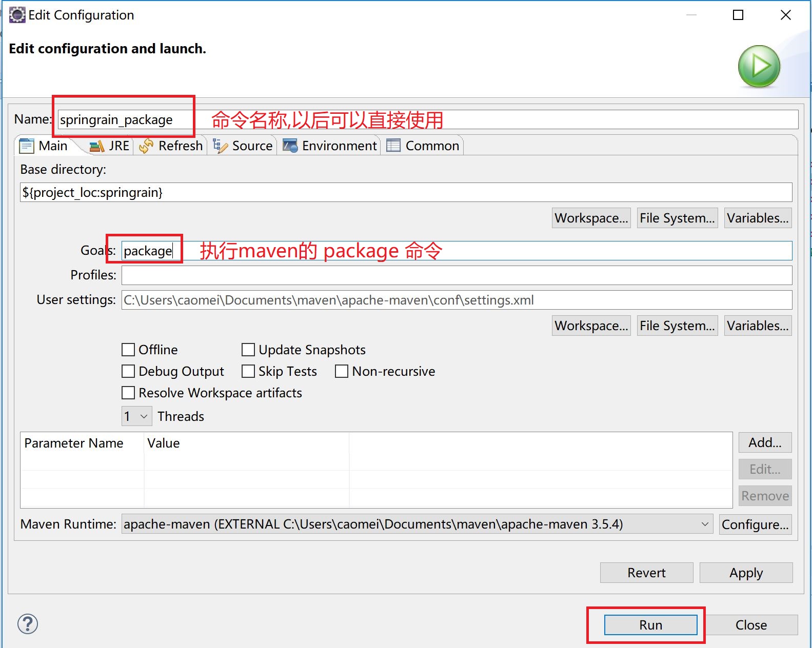Screen dimensions: 812x648
Task: Expand the Maven Runtime dropdown
Action: coord(705,524)
